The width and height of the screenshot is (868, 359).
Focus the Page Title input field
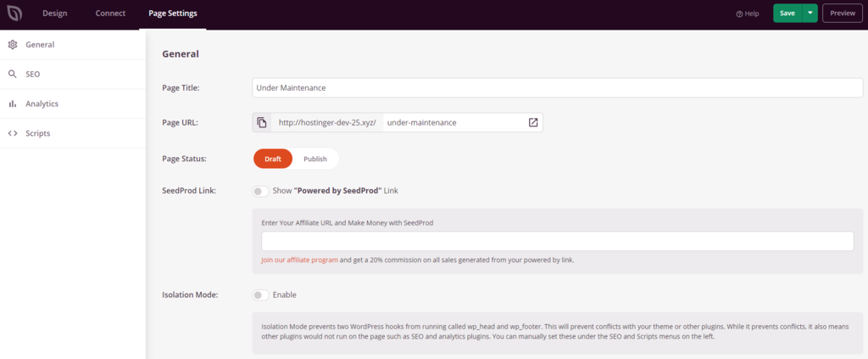(557, 87)
